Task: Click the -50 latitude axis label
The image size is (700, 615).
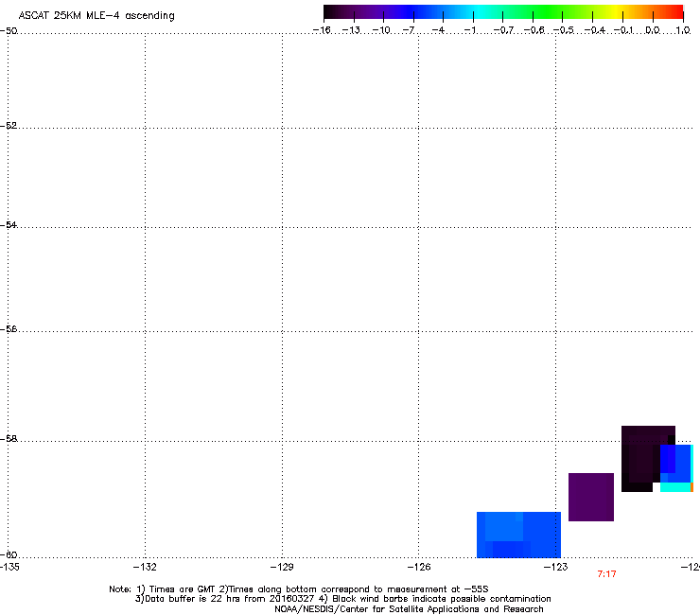Action: pos(9,31)
